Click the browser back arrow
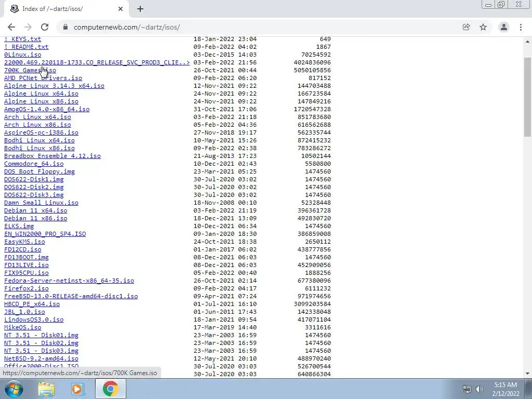The width and height of the screenshot is (532, 399). (x=11, y=27)
